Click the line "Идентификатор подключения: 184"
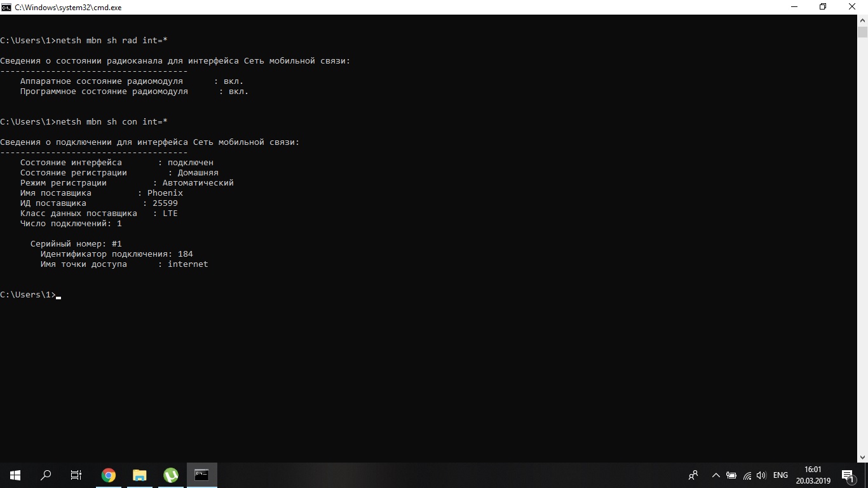 [117, 254]
